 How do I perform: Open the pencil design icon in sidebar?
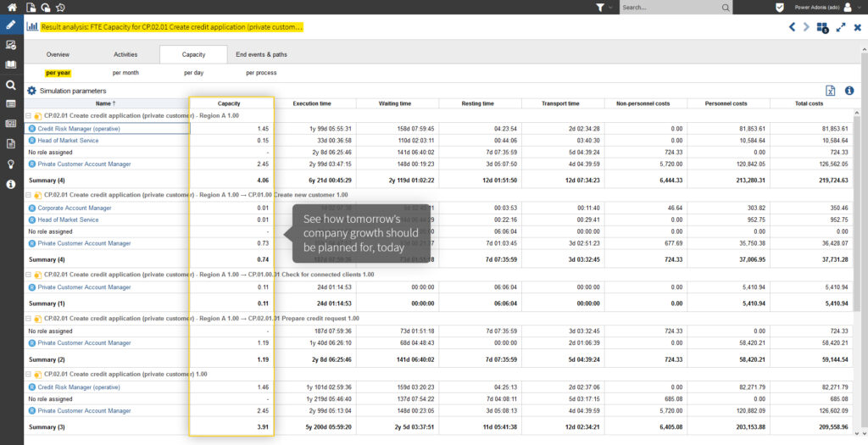point(11,24)
